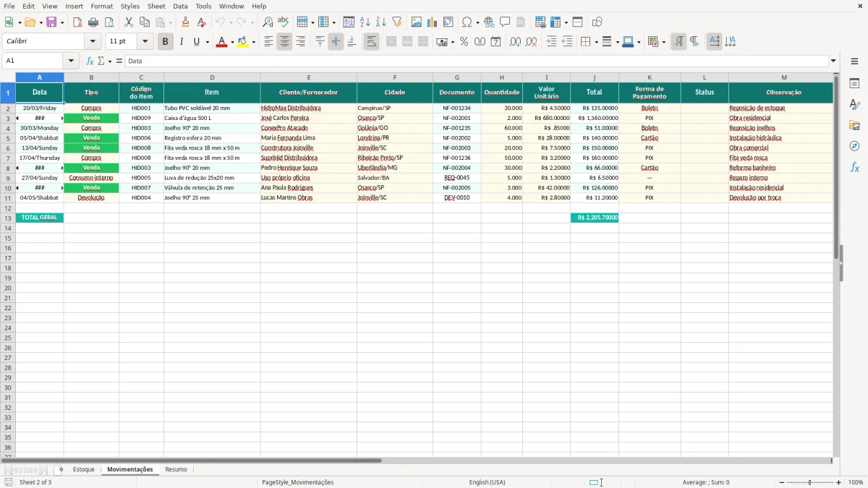The width and height of the screenshot is (868, 488).
Task: Toggle Align Right
Action: [x=300, y=42]
